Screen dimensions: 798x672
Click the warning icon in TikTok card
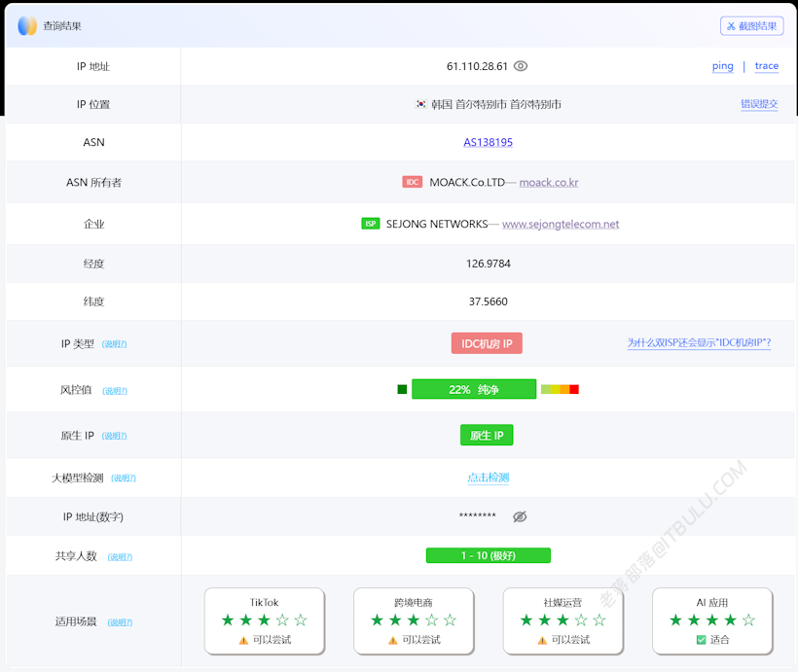(x=243, y=641)
